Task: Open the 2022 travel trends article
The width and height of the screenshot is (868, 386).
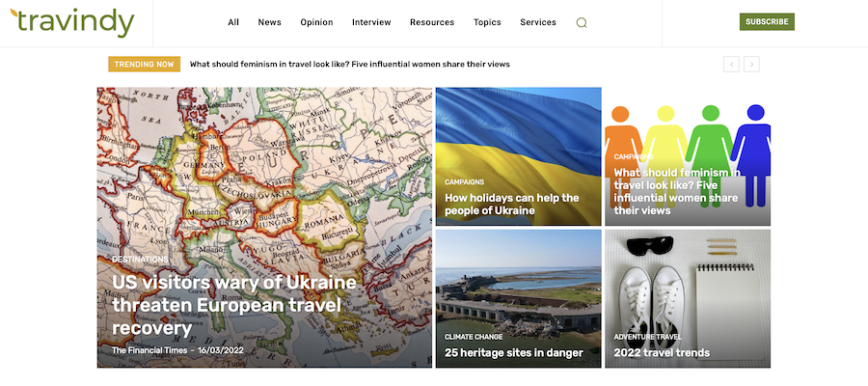Action: tap(662, 352)
